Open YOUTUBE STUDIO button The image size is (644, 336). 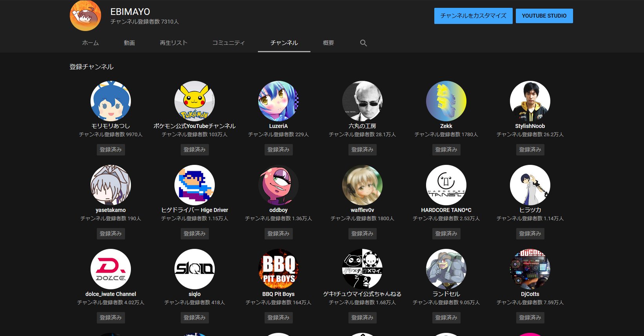point(544,16)
